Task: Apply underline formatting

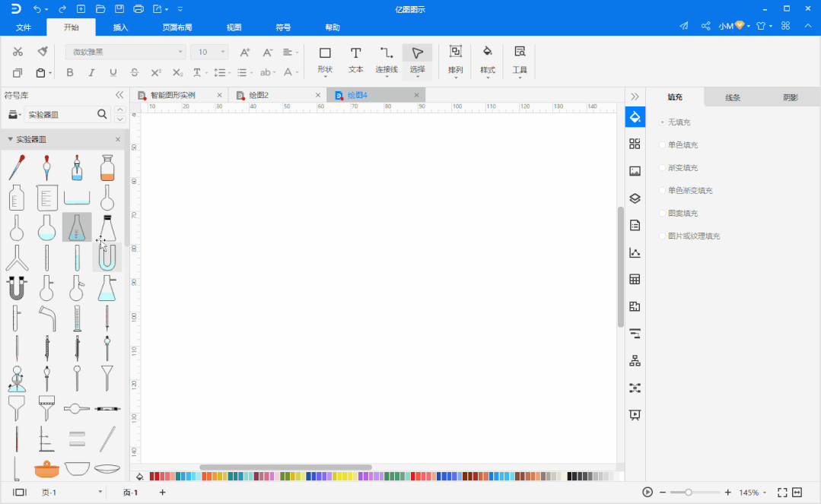Action: coord(113,73)
